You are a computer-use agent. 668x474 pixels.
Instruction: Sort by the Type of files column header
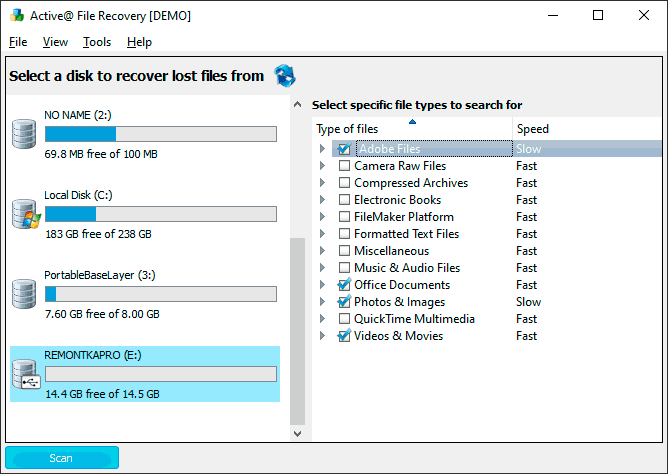412,129
